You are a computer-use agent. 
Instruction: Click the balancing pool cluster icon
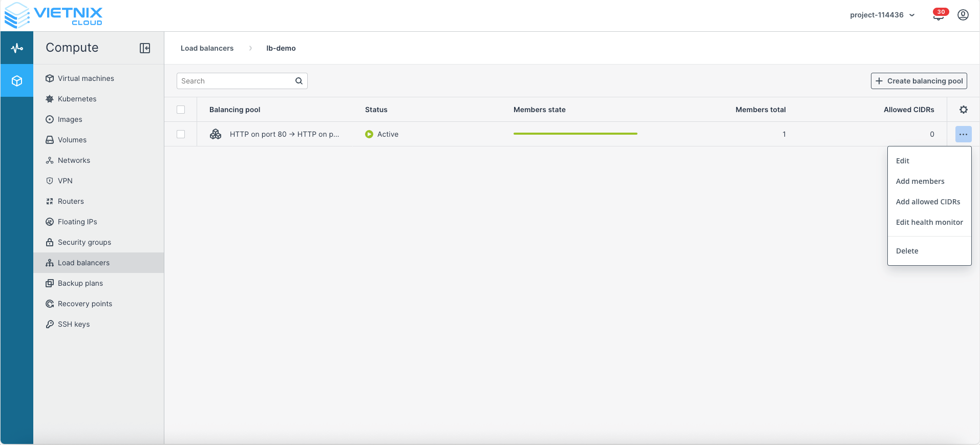coord(216,134)
